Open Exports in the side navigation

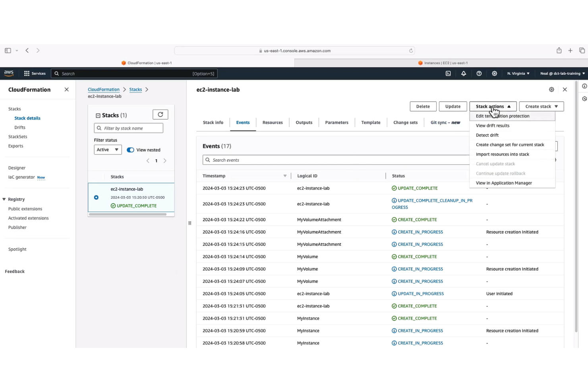pyautogui.click(x=16, y=146)
